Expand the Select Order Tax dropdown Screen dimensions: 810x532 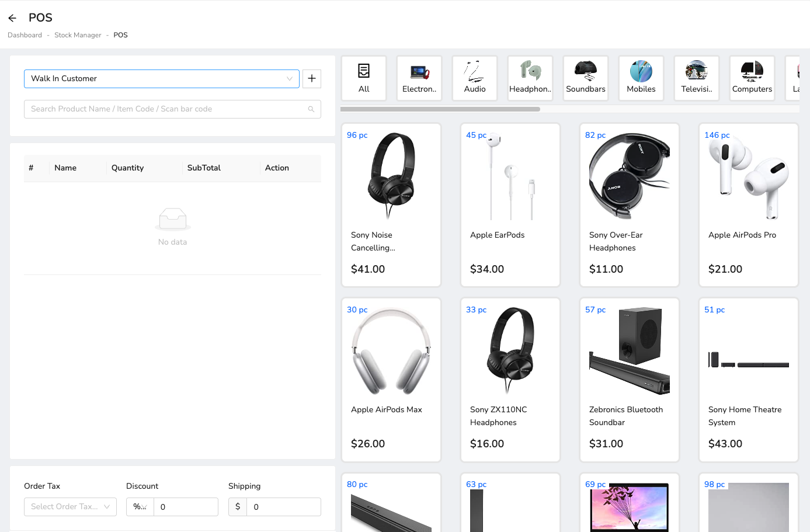[x=70, y=507]
